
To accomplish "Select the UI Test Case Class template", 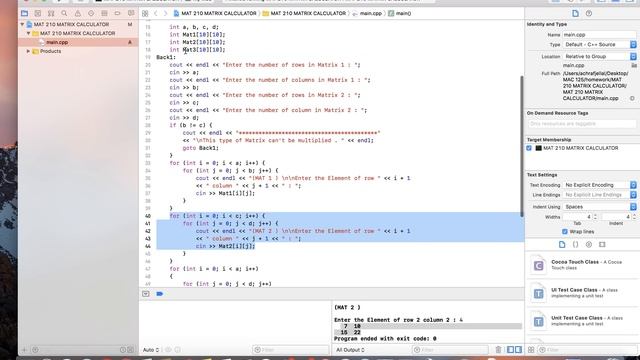I will pyautogui.click(x=582, y=293).
